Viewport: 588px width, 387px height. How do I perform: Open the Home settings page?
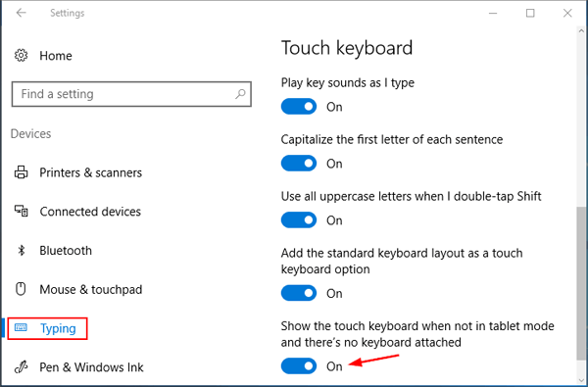[56, 56]
